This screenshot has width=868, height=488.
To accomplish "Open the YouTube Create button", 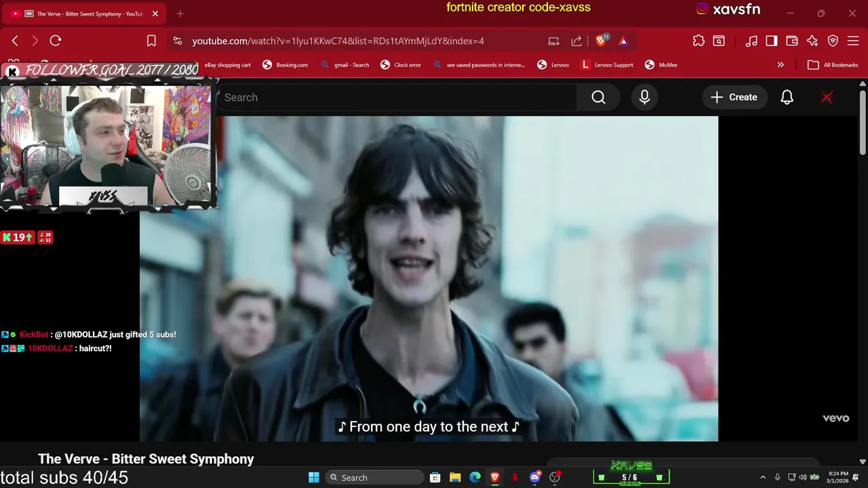I will point(734,98).
